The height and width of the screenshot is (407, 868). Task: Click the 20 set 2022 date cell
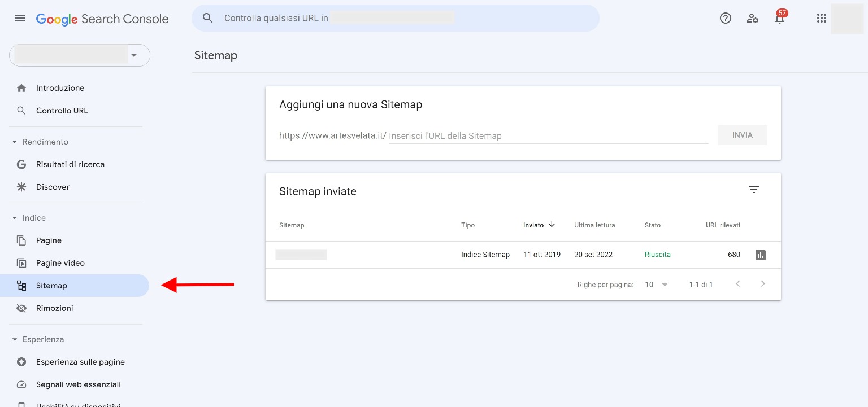coord(593,255)
